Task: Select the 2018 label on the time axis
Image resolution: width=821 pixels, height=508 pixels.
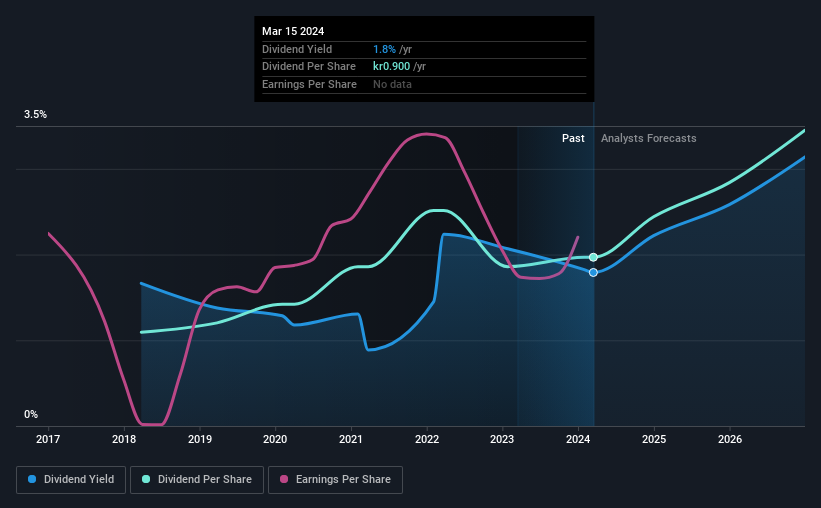Action: (x=124, y=439)
